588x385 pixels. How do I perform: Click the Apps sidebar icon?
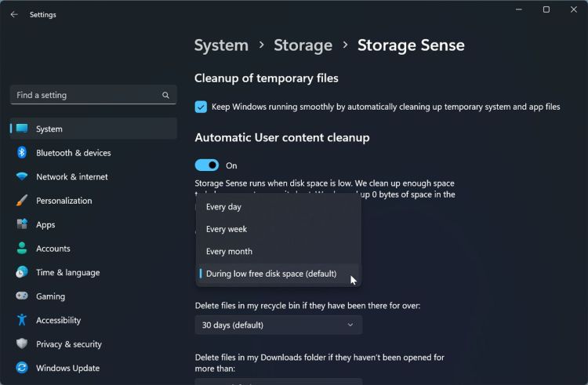[x=22, y=224]
